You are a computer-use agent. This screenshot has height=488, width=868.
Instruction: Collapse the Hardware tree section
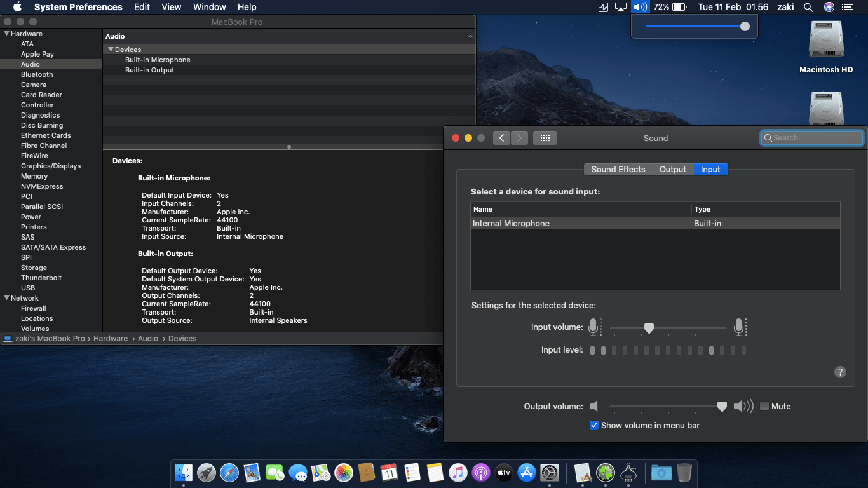pos(7,34)
